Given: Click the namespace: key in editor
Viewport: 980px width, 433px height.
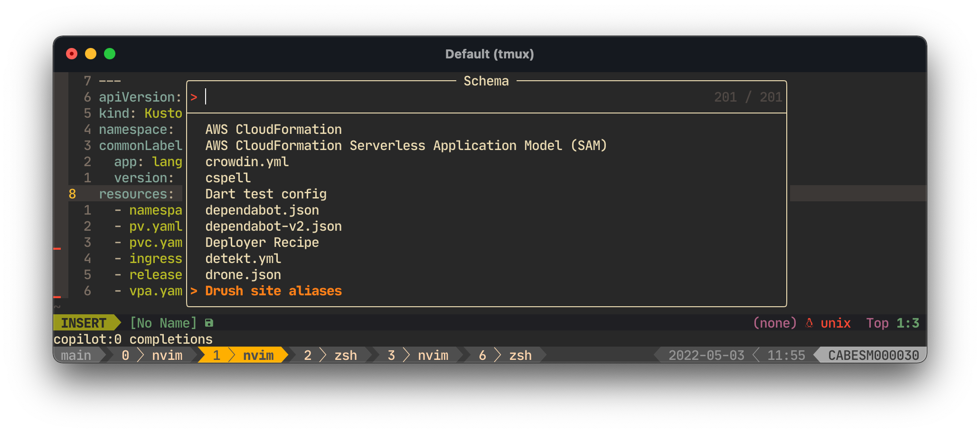Looking at the screenshot, I should tap(136, 129).
